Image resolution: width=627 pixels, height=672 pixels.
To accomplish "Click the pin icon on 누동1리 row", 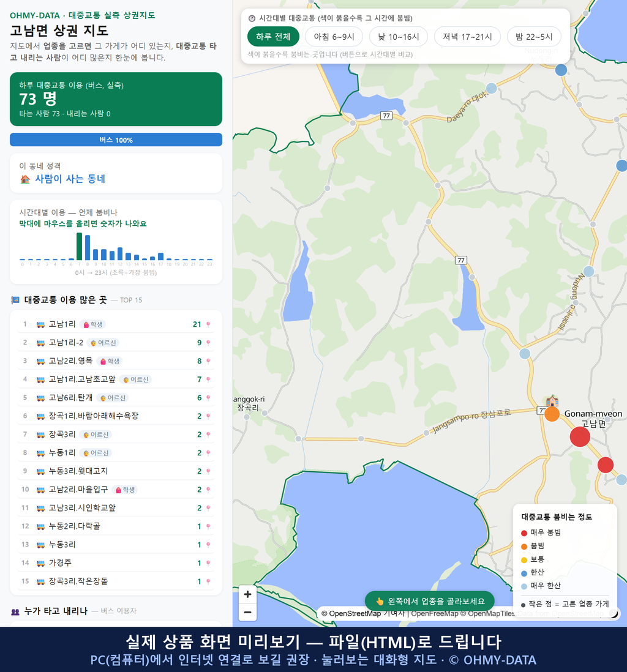I will [x=208, y=453].
